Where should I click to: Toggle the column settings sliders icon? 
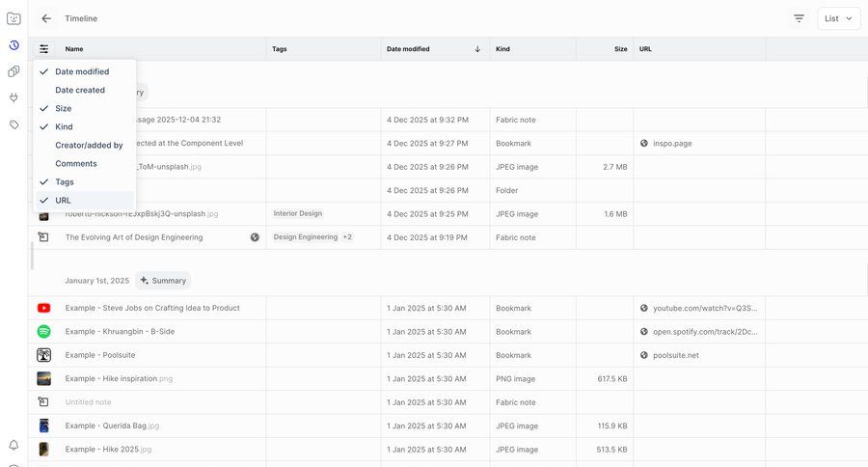pos(43,49)
